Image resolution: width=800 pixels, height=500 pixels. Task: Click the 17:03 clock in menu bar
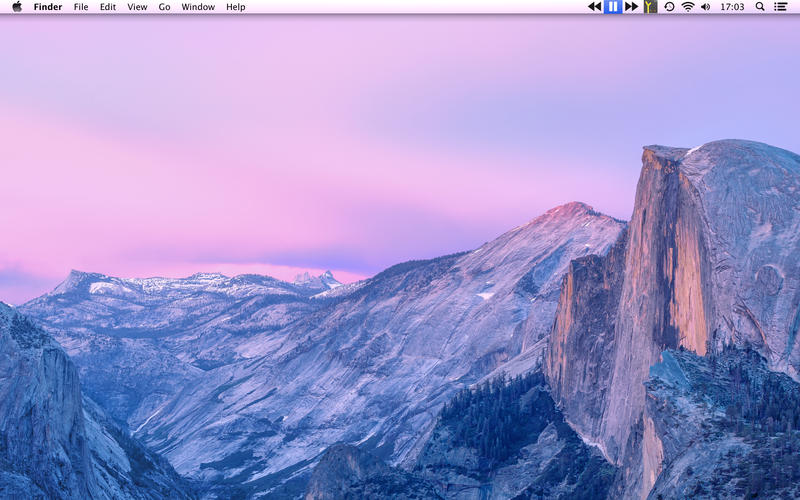pos(732,7)
